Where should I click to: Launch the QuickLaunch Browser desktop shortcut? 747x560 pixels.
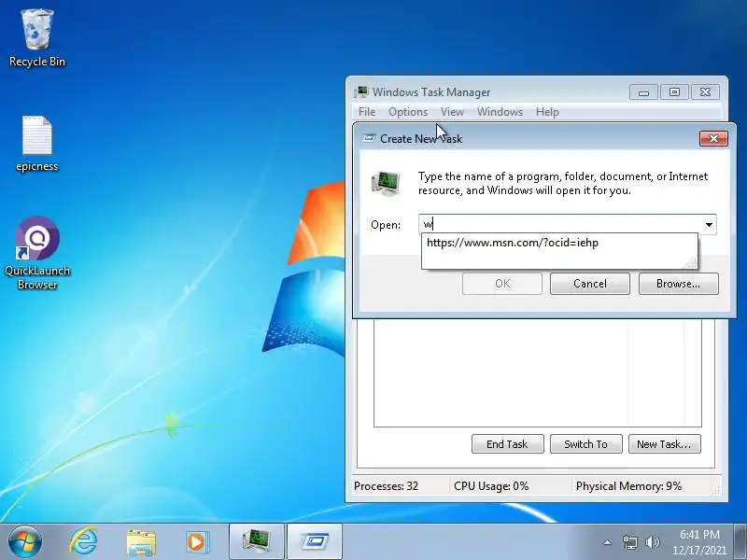pyautogui.click(x=37, y=253)
